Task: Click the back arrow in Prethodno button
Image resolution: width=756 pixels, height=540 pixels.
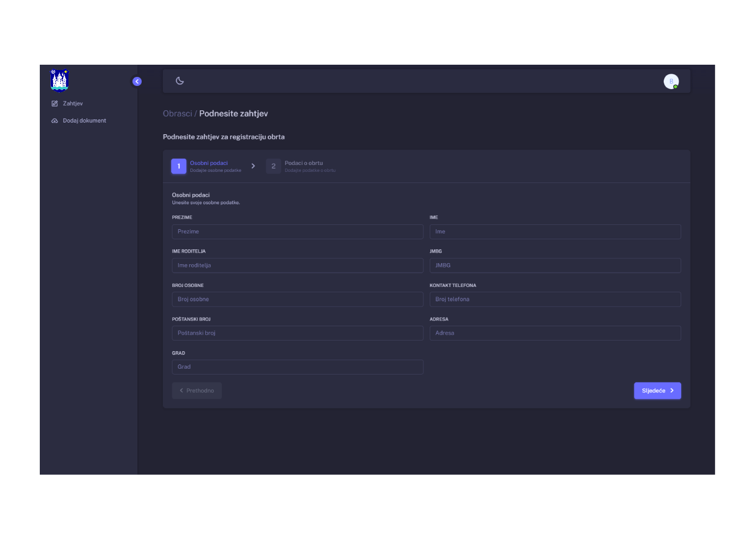Action: click(x=182, y=390)
